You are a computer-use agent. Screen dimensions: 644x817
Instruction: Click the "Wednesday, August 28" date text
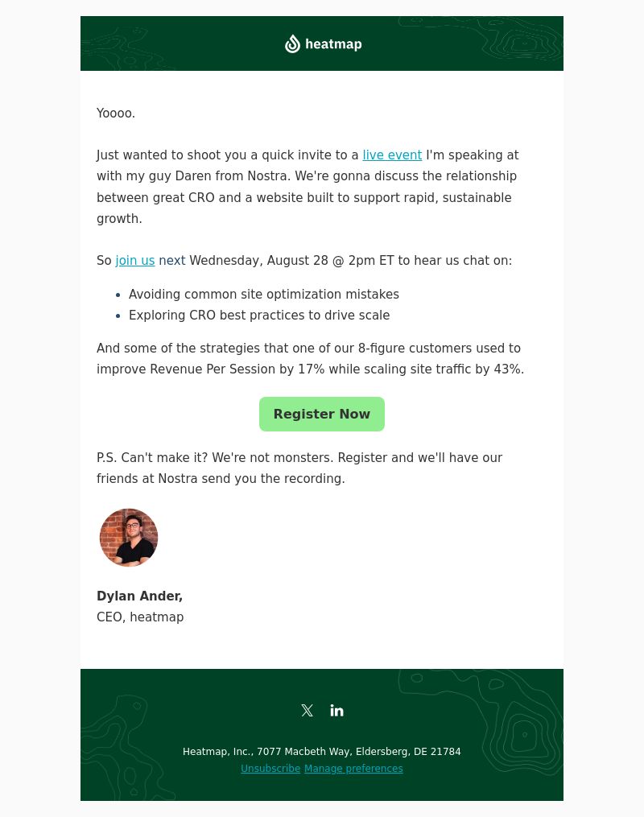pyautogui.click(x=258, y=261)
